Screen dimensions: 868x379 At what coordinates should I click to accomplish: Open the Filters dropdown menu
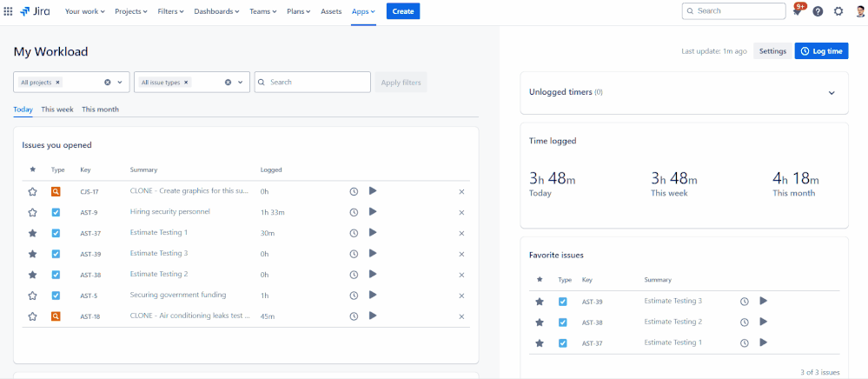click(170, 11)
